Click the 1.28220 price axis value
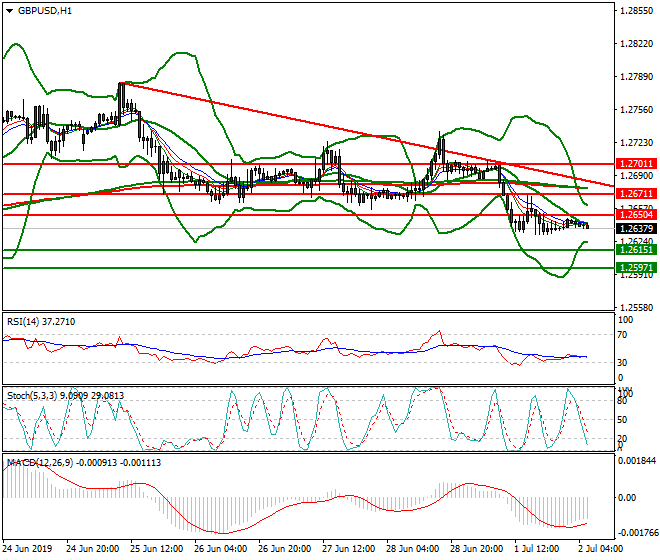This screenshot has height=560, width=660. click(x=637, y=44)
